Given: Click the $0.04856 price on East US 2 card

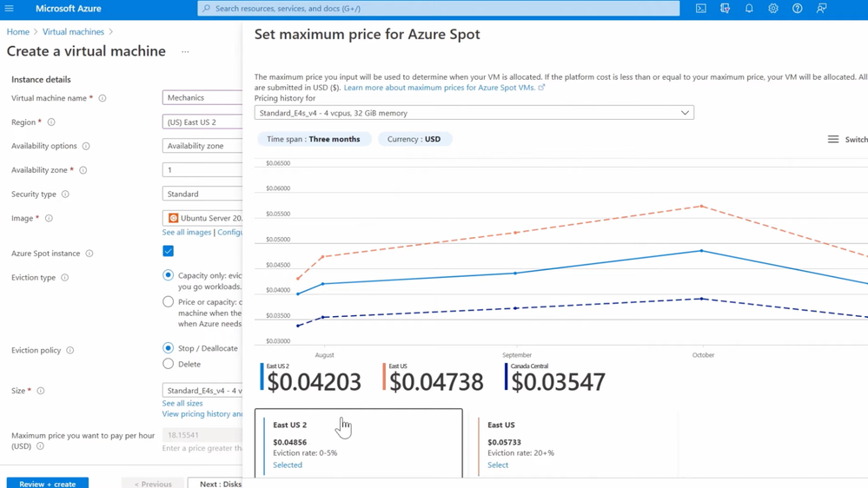Looking at the screenshot, I should click(289, 442).
